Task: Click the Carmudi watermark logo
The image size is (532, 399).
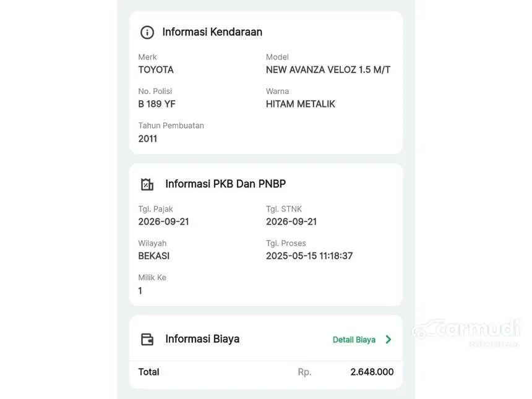Action: pyautogui.click(x=465, y=332)
